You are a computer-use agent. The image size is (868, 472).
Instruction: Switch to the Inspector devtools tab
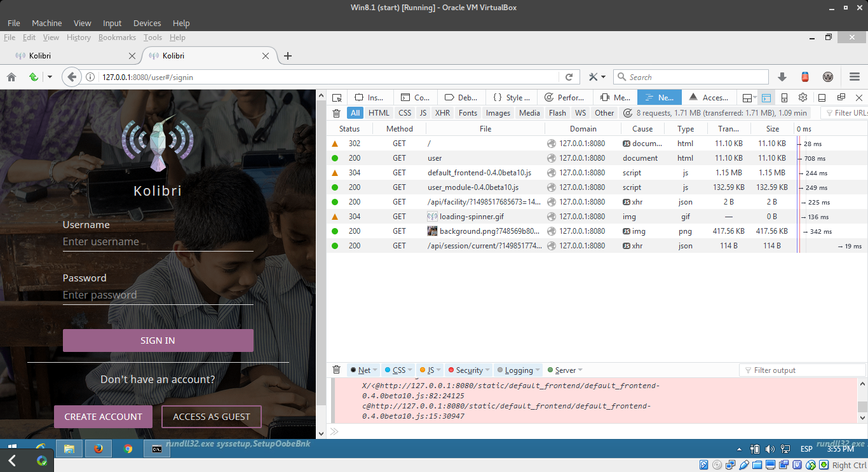(x=370, y=98)
